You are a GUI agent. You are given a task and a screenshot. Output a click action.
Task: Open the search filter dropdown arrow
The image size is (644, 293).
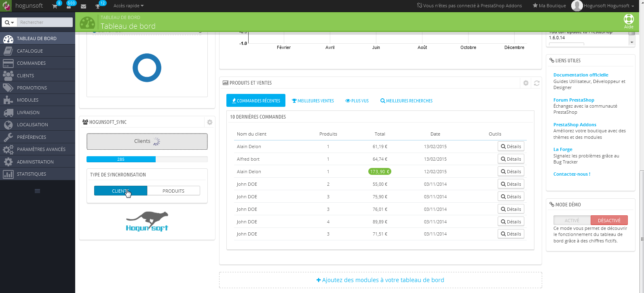[9, 22]
